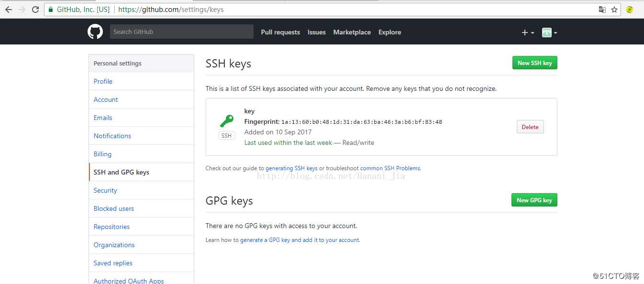Screen dimensions: 644x284
Task: Click the green SSH key icon
Action: 227,121
